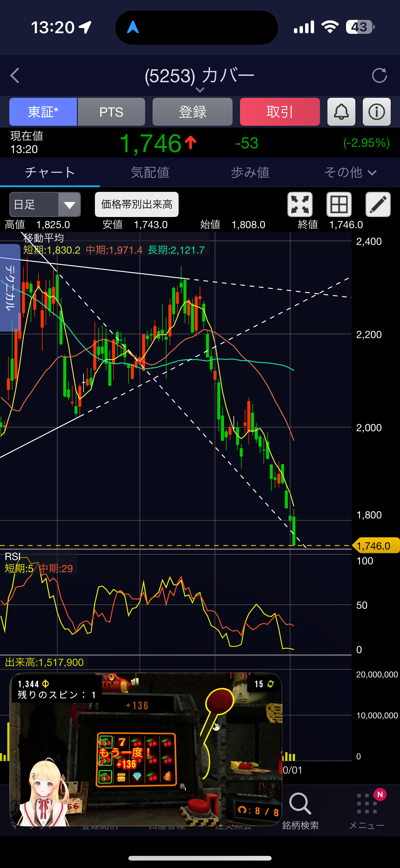Open 銘柄検索 stock search
The width and height of the screenshot is (400, 868).
(x=300, y=810)
